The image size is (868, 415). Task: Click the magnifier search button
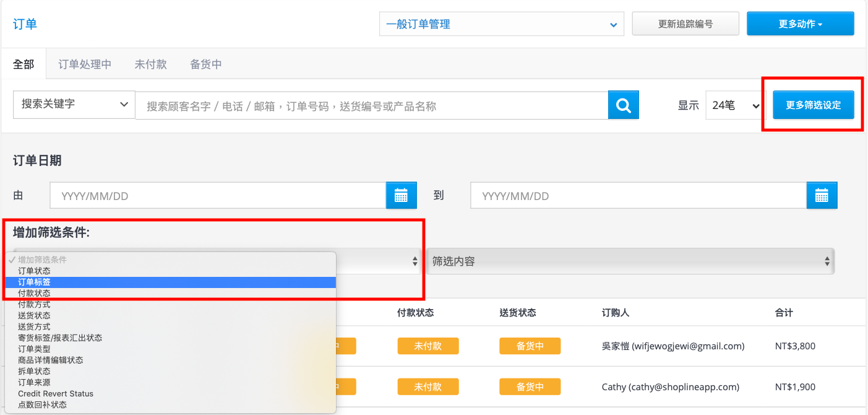coord(623,105)
